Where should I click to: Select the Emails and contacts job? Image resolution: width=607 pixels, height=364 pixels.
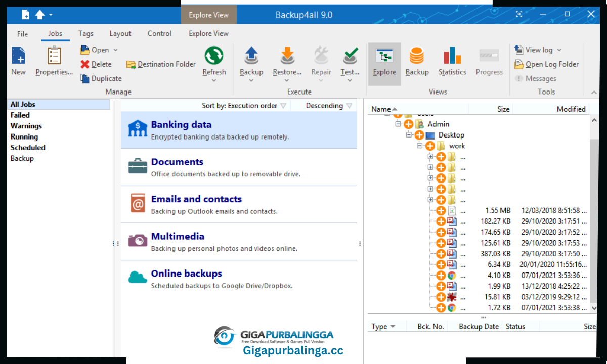239,204
